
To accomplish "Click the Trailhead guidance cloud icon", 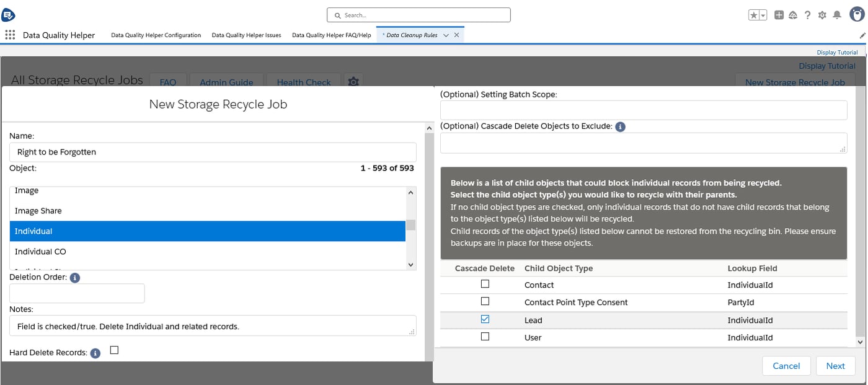I will pos(793,15).
